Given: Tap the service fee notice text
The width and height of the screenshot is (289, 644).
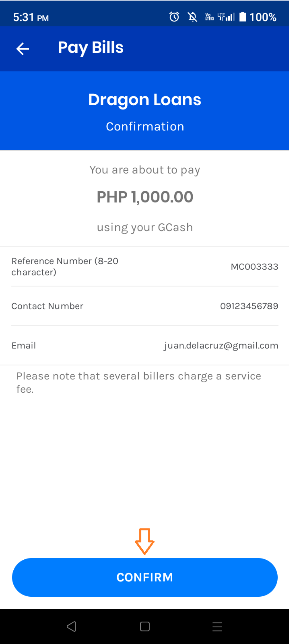Looking at the screenshot, I should (x=139, y=382).
